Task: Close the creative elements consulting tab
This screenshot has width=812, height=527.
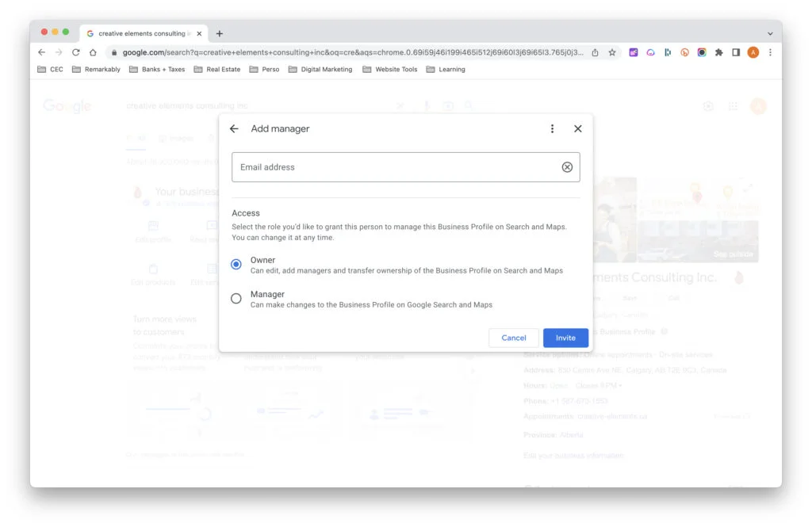Action: click(199, 33)
